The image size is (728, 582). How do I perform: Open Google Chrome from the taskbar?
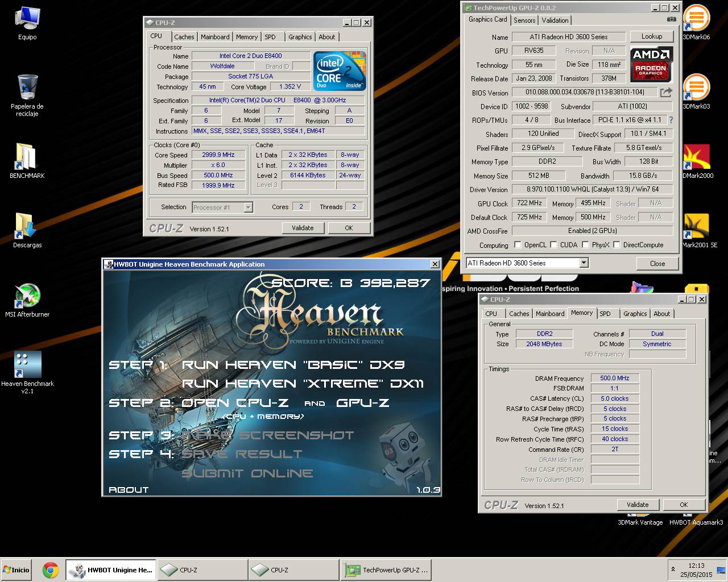[50, 570]
